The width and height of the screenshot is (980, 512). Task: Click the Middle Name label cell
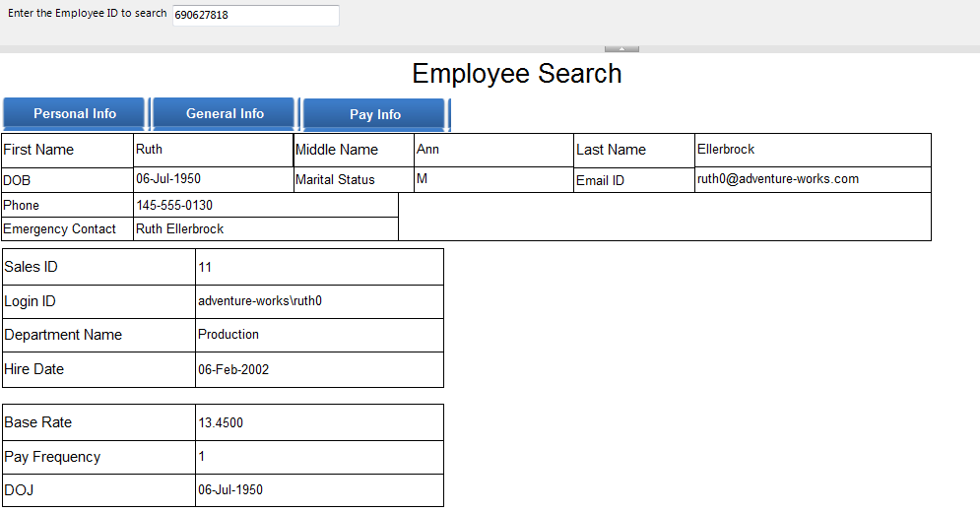(354, 150)
